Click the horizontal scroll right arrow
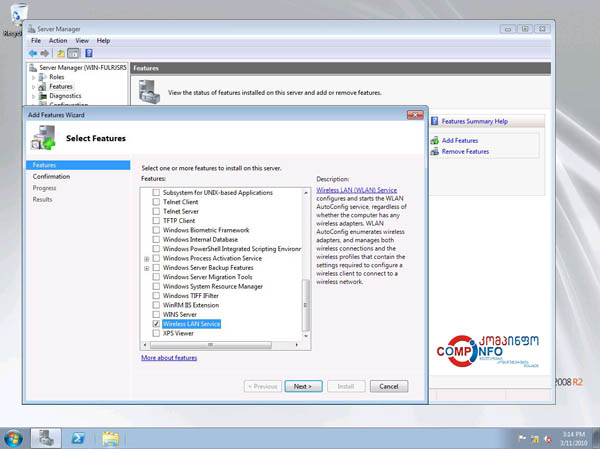This screenshot has height=449, width=600. click(297, 345)
